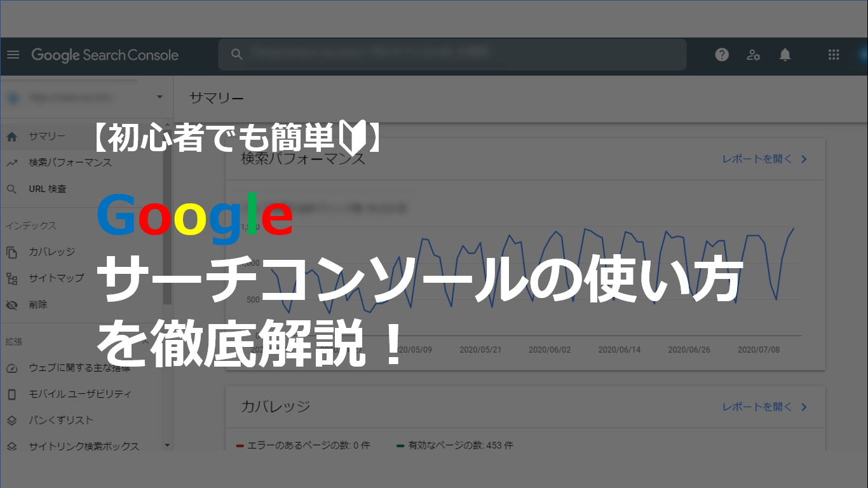868x488 pixels.
Task: Click the home icon beside サマリー
Action: click(x=11, y=136)
